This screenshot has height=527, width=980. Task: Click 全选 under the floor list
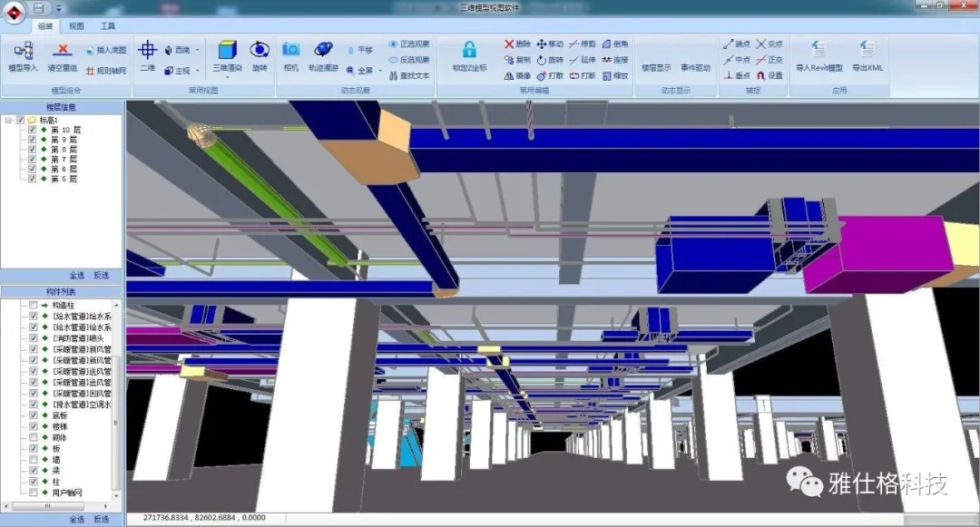77,276
